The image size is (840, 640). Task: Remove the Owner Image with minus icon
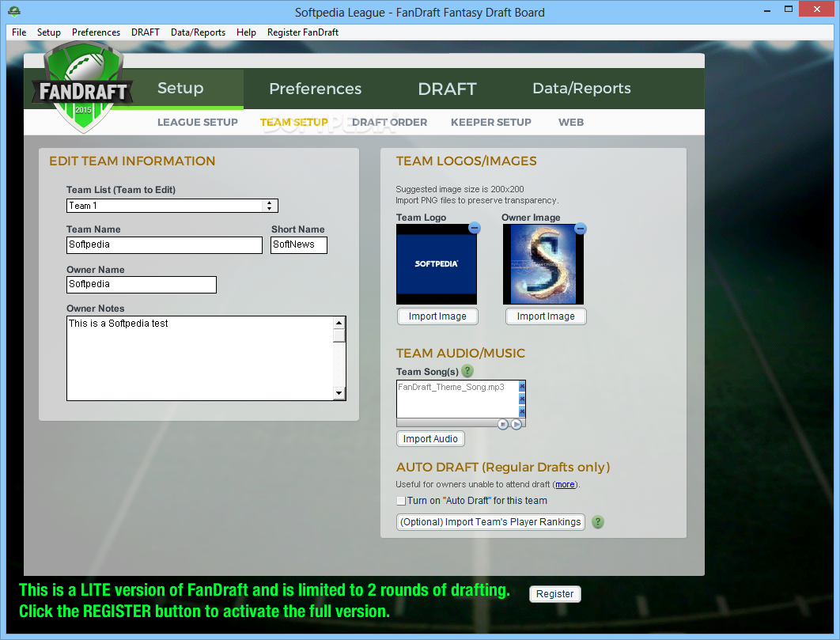click(581, 229)
